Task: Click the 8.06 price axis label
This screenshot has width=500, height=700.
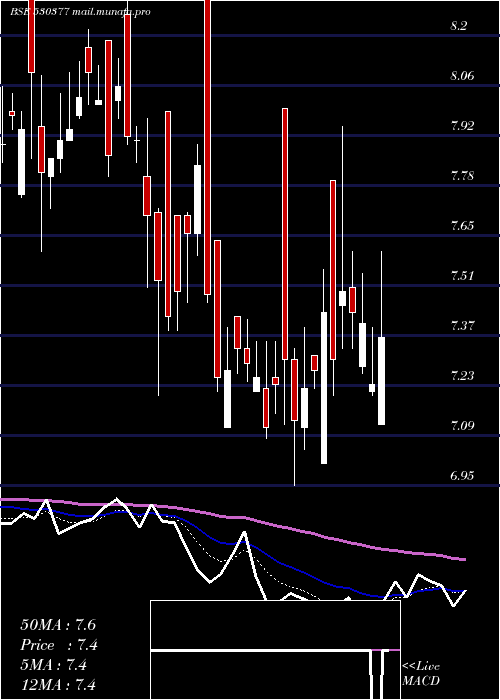Action: point(462,76)
